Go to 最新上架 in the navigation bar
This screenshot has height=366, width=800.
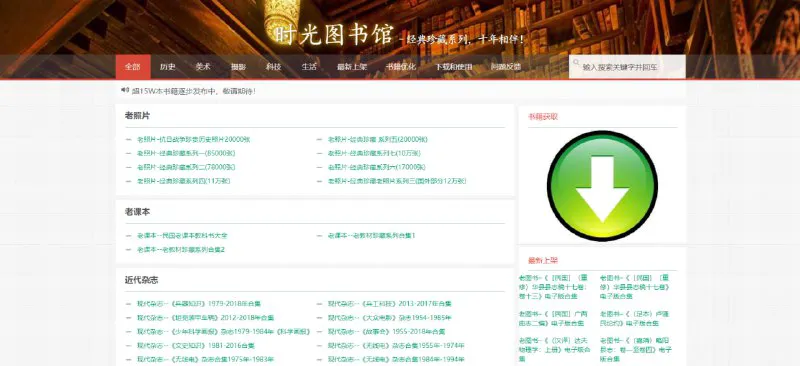[x=352, y=67]
